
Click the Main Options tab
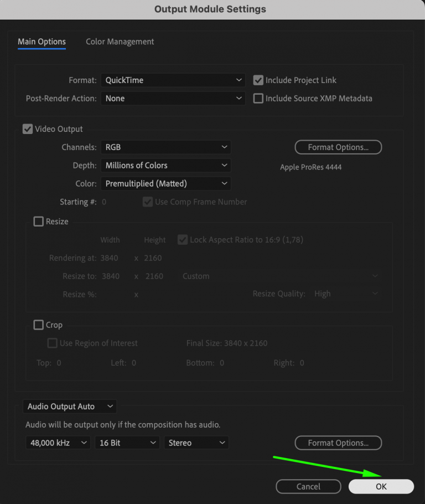[42, 42]
